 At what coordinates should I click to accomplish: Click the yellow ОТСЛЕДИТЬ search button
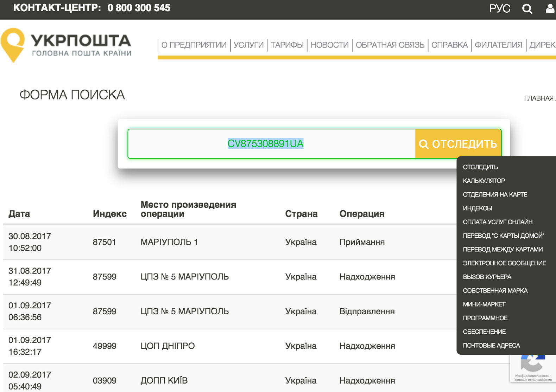coord(458,144)
